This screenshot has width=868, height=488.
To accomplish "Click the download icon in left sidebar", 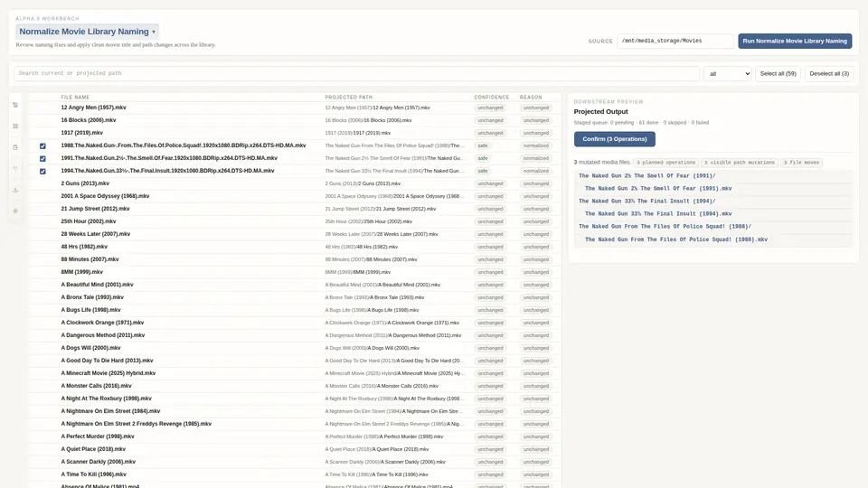I will (x=15, y=190).
